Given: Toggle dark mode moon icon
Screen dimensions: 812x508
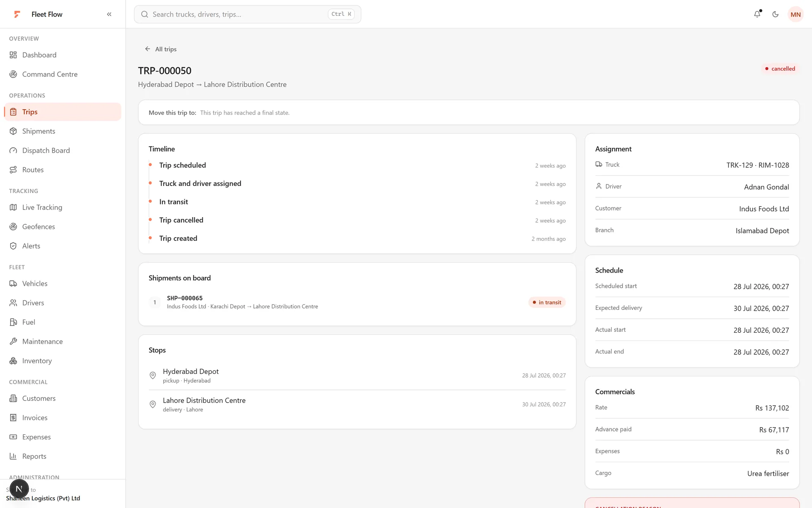Looking at the screenshot, I should pyautogui.click(x=775, y=14).
